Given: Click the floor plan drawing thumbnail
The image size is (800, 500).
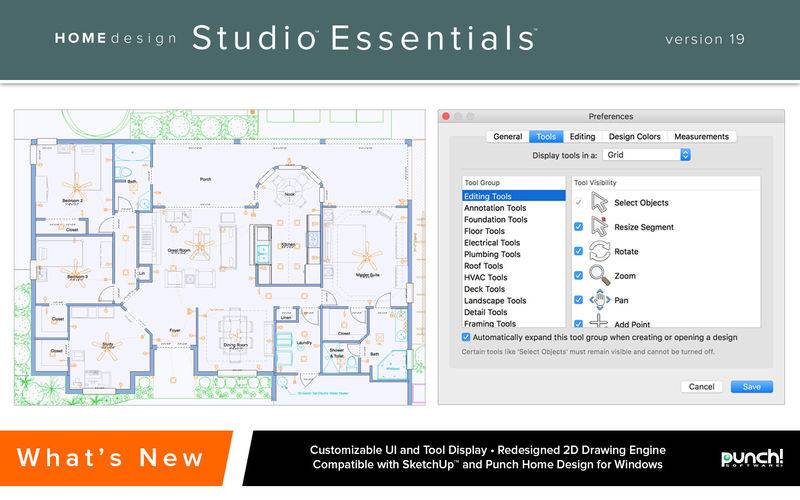Looking at the screenshot, I should 217,257.
